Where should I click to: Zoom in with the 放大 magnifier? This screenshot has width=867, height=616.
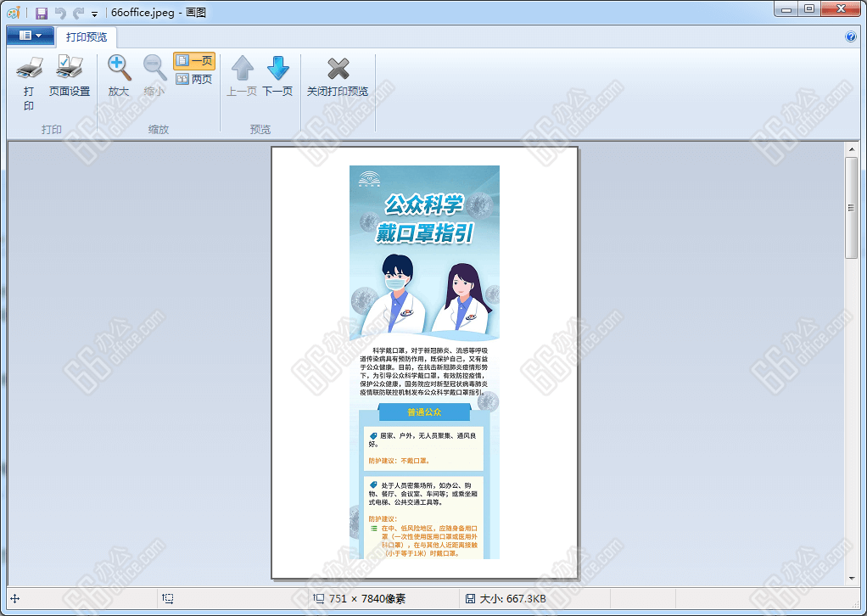[119, 69]
